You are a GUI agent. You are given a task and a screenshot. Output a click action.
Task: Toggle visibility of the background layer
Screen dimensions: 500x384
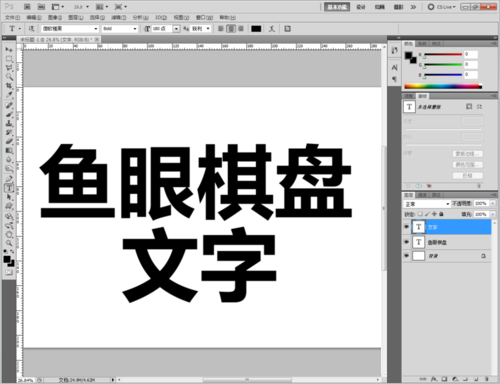pyautogui.click(x=406, y=256)
